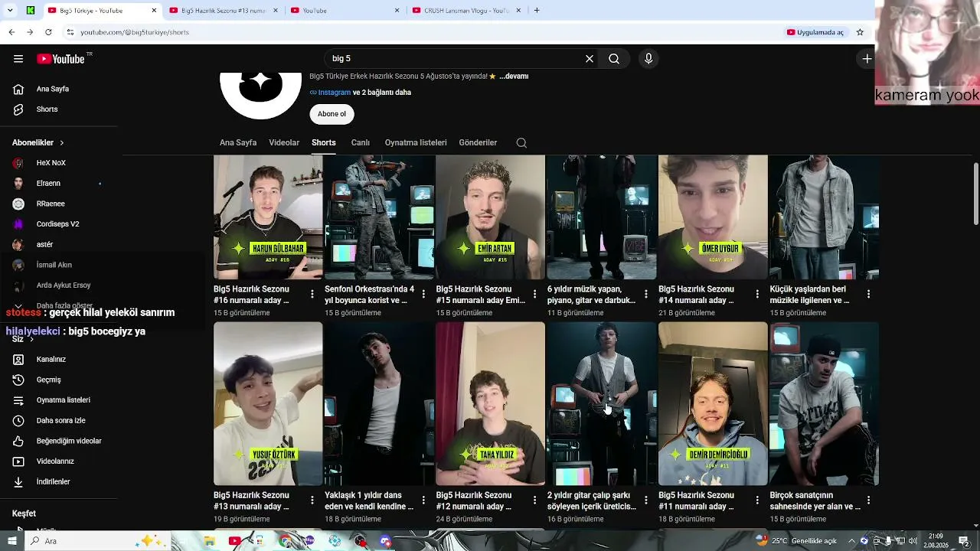The width and height of the screenshot is (980, 551).
Task: Open HeX NoX subscription channel
Action: 51,163
